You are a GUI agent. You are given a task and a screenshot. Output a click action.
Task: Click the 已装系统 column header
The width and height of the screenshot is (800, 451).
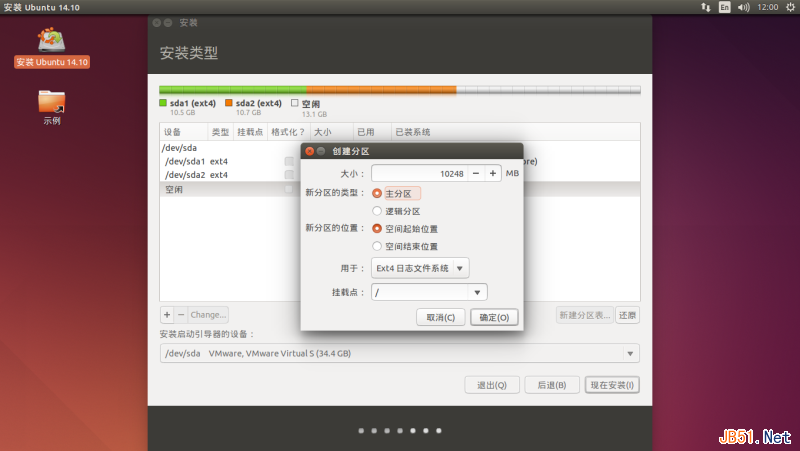515,132
